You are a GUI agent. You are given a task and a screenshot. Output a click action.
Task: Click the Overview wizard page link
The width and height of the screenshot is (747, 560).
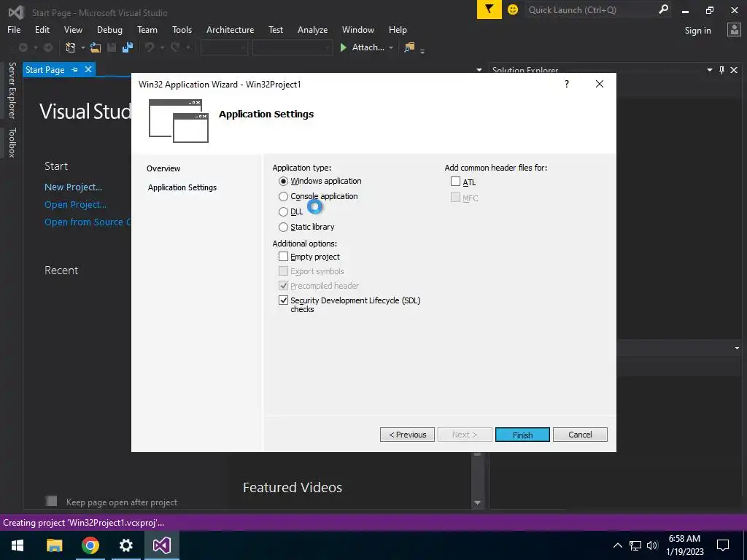(x=163, y=168)
